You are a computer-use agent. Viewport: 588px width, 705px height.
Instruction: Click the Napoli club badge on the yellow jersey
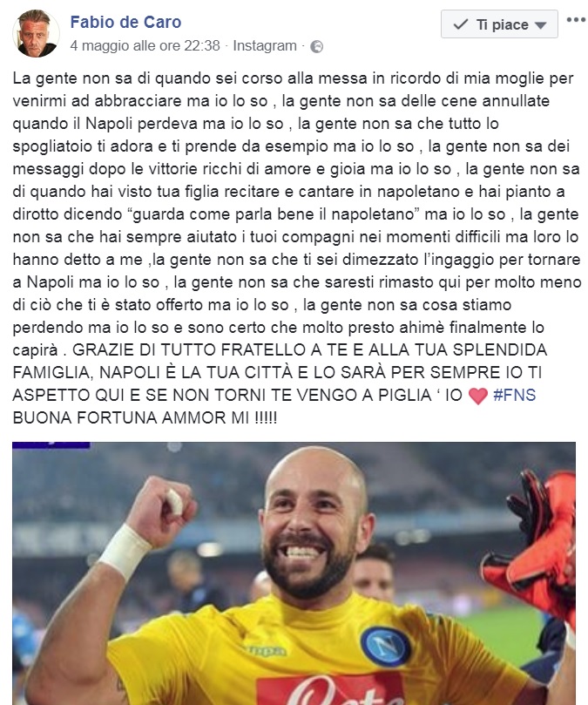pos(385,646)
